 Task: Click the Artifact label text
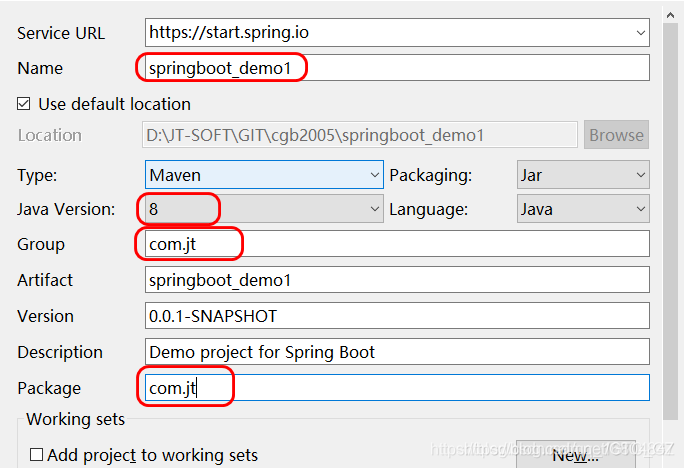click(x=45, y=280)
